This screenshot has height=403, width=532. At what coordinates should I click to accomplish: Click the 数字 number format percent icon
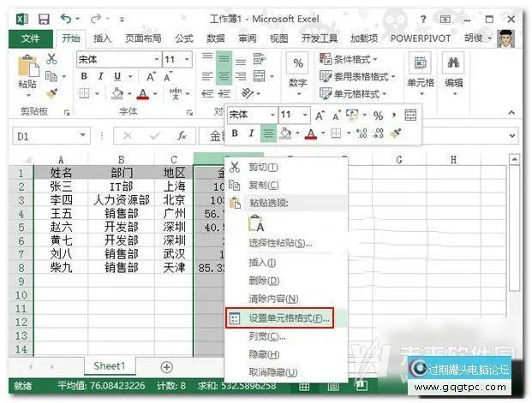coord(297,64)
